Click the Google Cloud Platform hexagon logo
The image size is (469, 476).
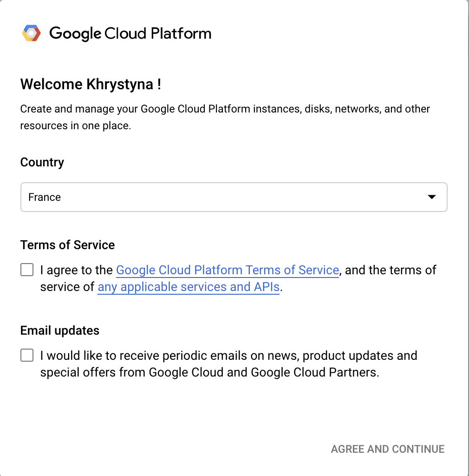(31, 33)
